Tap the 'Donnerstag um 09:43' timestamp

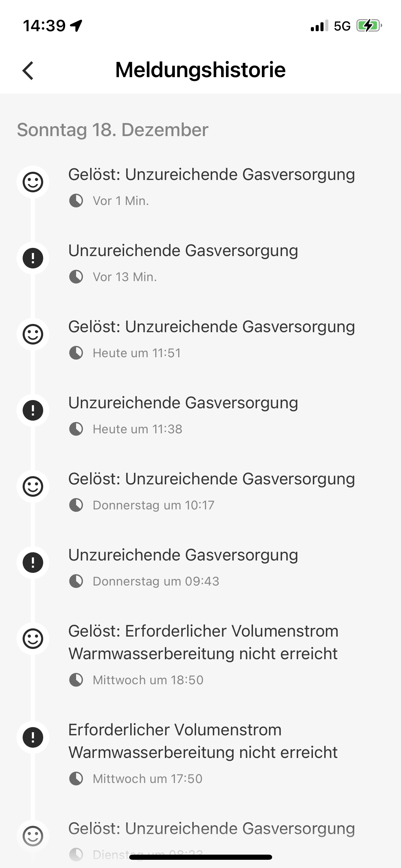click(156, 581)
